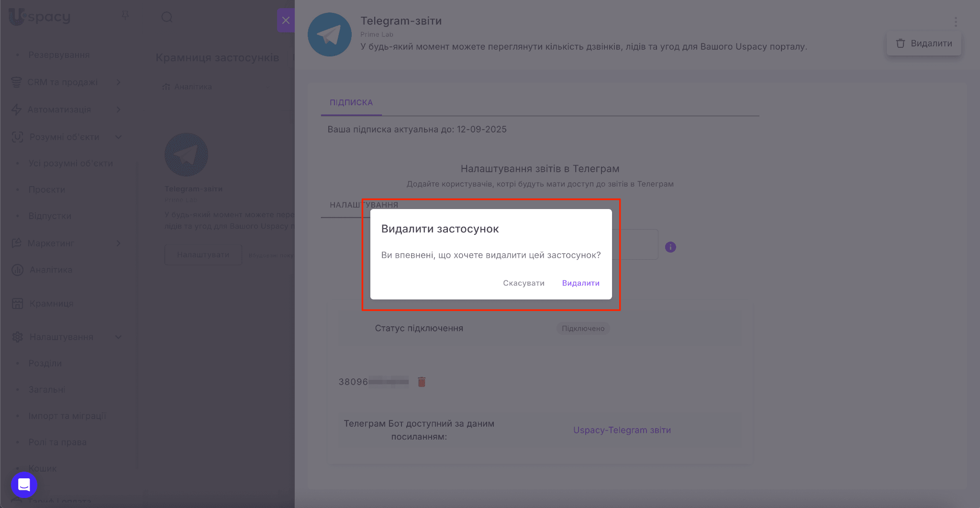Click the Telegram app logo in the header
This screenshot has width=980, height=508.
tap(330, 34)
